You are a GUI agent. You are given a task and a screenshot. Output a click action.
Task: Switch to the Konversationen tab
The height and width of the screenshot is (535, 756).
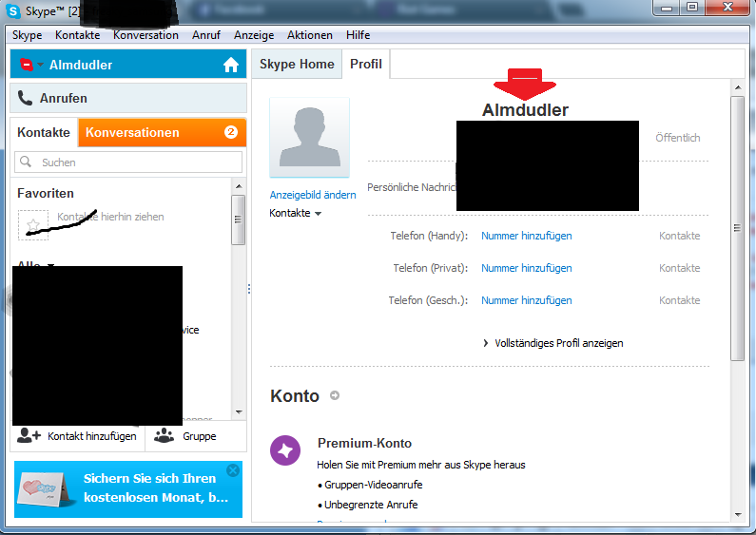coord(162,132)
